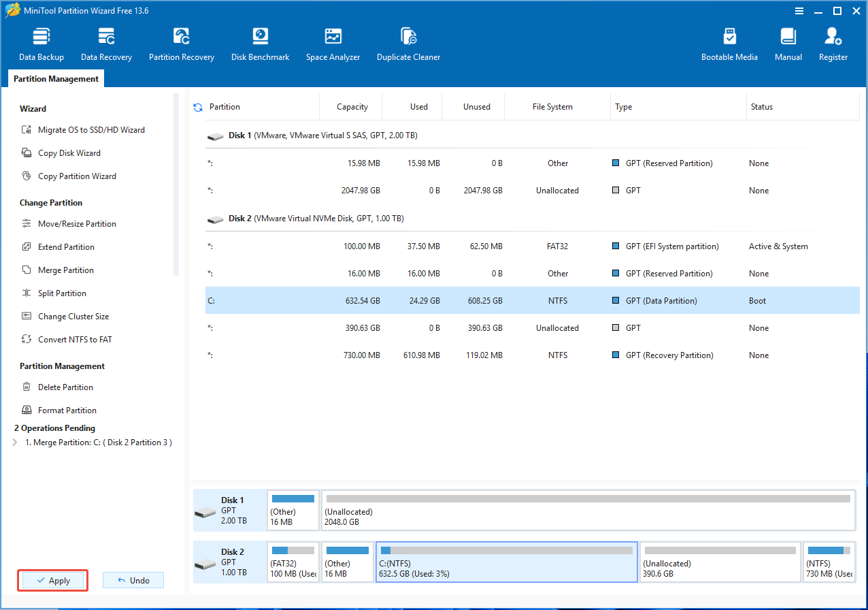Choose Convert NTFS to FAT
This screenshot has height=610, width=868.
(67, 340)
